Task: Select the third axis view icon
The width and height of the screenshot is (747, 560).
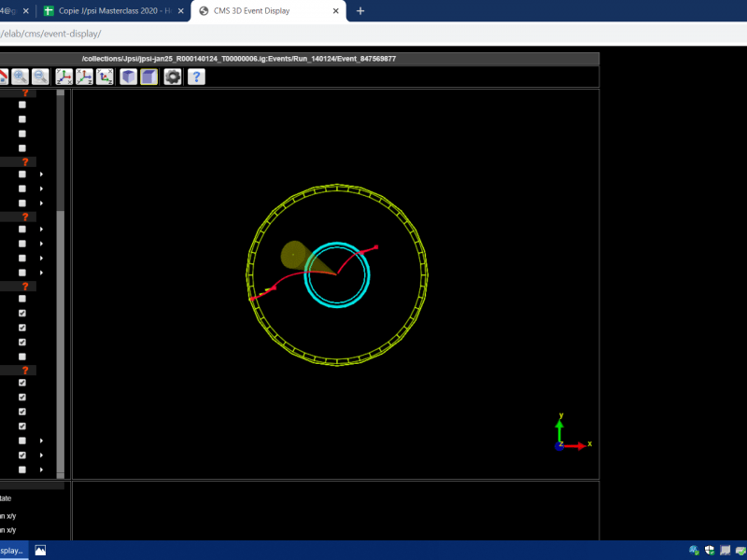Action: [x=106, y=77]
